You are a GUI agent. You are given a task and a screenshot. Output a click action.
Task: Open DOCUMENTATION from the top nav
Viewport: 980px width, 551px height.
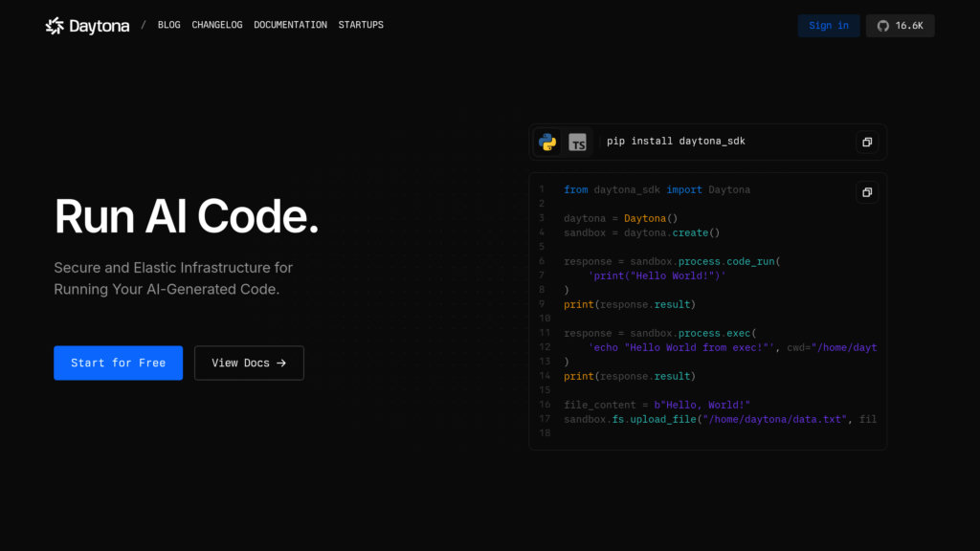coord(290,25)
